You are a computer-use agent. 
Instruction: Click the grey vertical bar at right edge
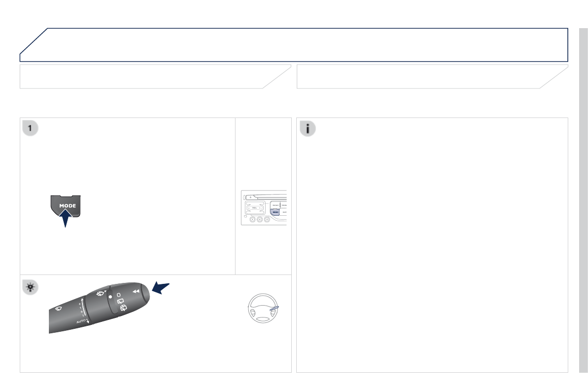click(584, 200)
